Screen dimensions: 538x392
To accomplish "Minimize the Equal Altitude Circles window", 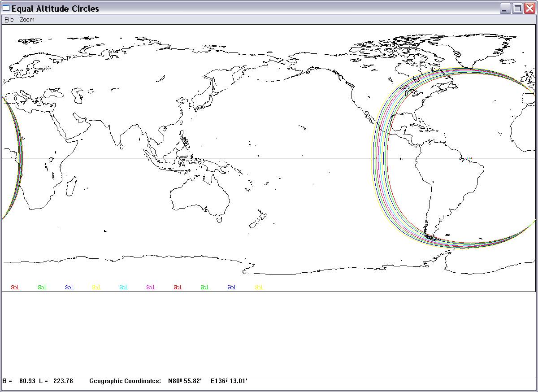I will click(505, 9).
